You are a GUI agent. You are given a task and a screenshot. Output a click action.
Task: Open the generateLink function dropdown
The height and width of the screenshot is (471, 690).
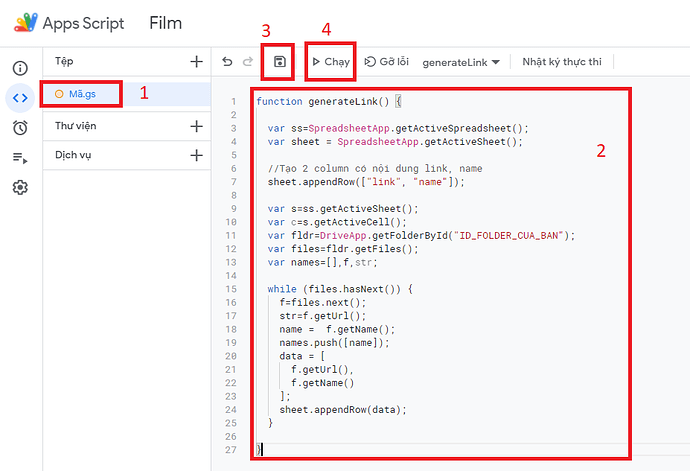point(461,62)
